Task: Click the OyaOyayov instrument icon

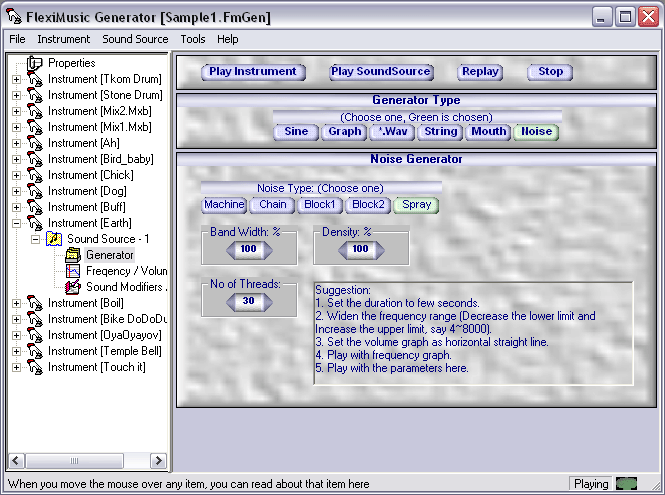Action: [x=35, y=335]
